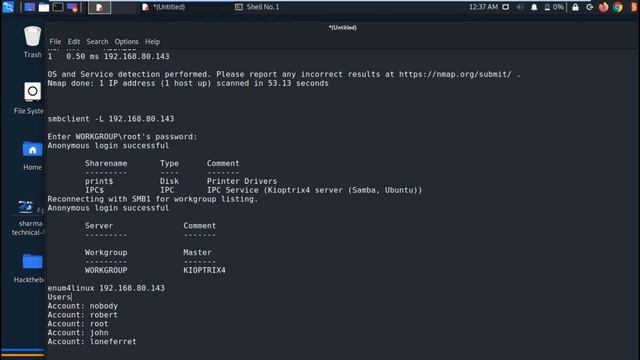640x360 pixels.
Task: Open the Edit menu
Action: pyautogui.click(x=73, y=42)
